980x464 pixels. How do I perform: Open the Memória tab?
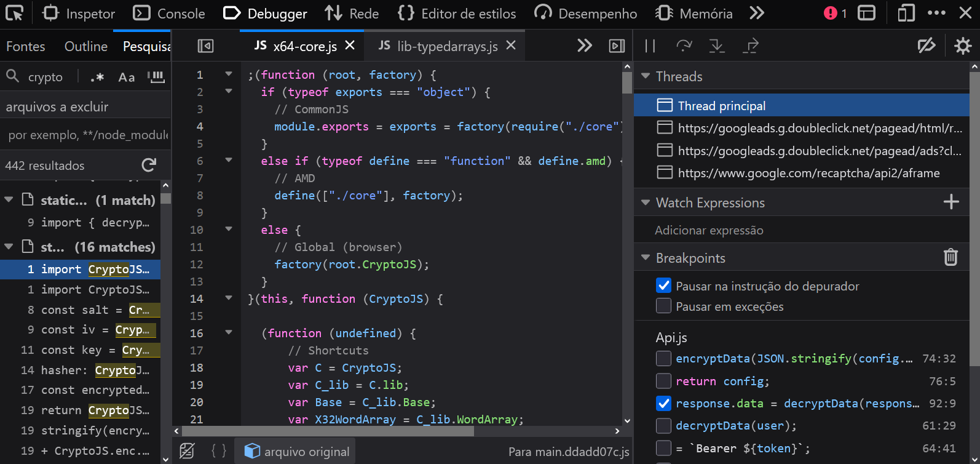tap(694, 14)
